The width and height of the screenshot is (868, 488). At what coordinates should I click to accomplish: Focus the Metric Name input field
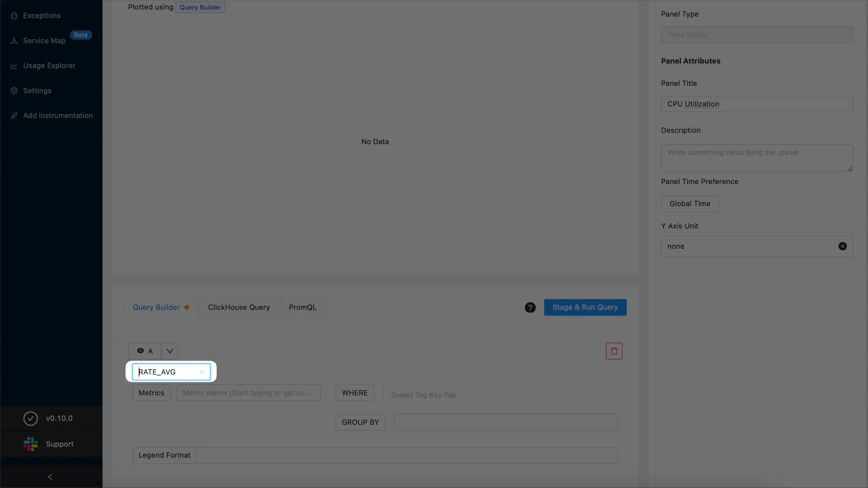[x=248, y=393]
